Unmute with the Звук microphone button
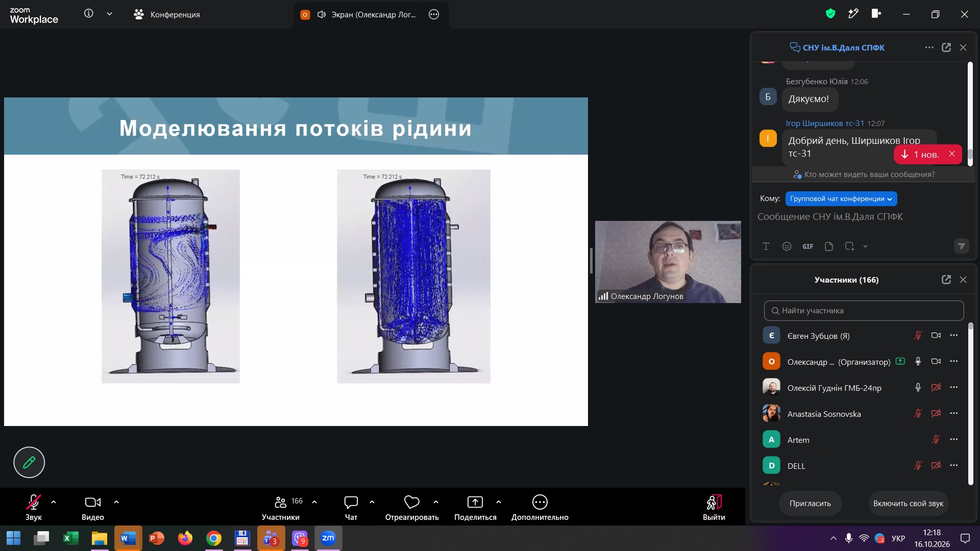The width and height of the screenshot is (980, 551). click(34, 508)
